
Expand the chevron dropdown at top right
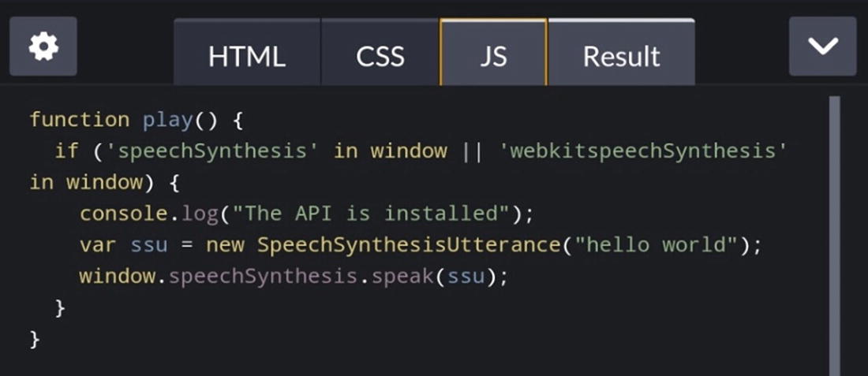[822, 47]
